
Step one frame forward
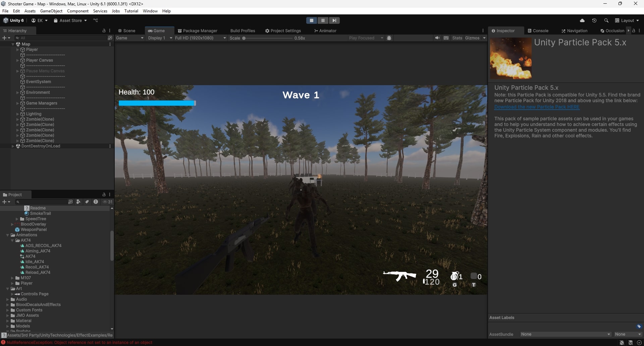point(334,20)
